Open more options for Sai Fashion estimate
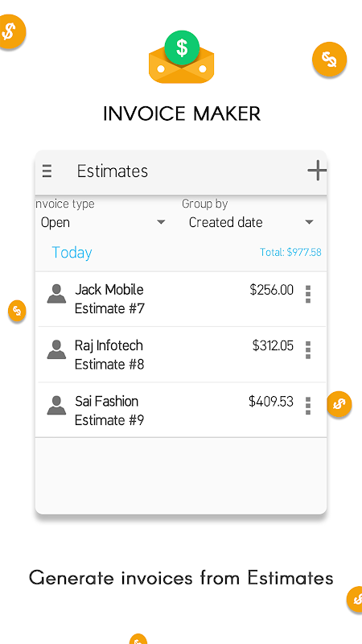 308,406
